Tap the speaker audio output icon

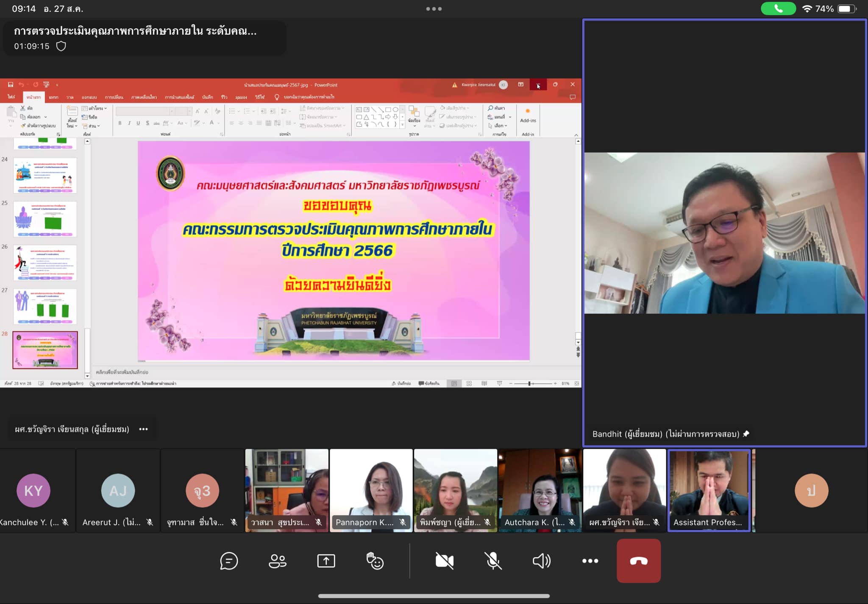(x=541, y=561)
